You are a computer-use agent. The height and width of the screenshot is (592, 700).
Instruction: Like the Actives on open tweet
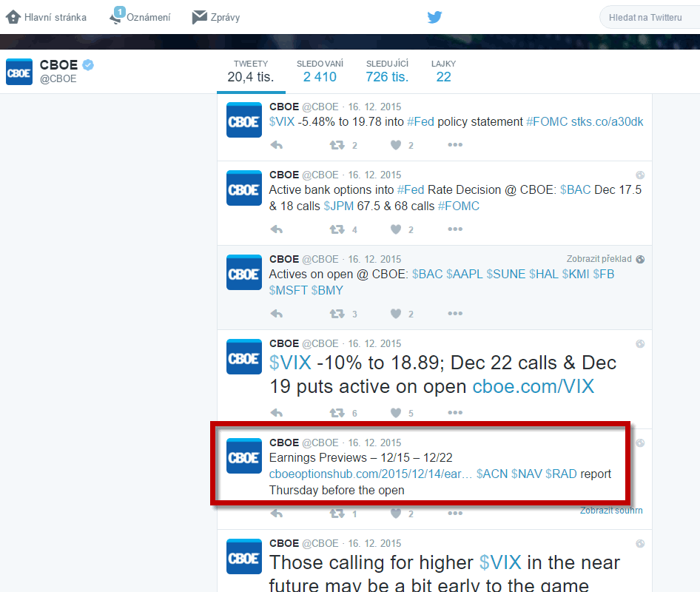(x=396, y=314)
